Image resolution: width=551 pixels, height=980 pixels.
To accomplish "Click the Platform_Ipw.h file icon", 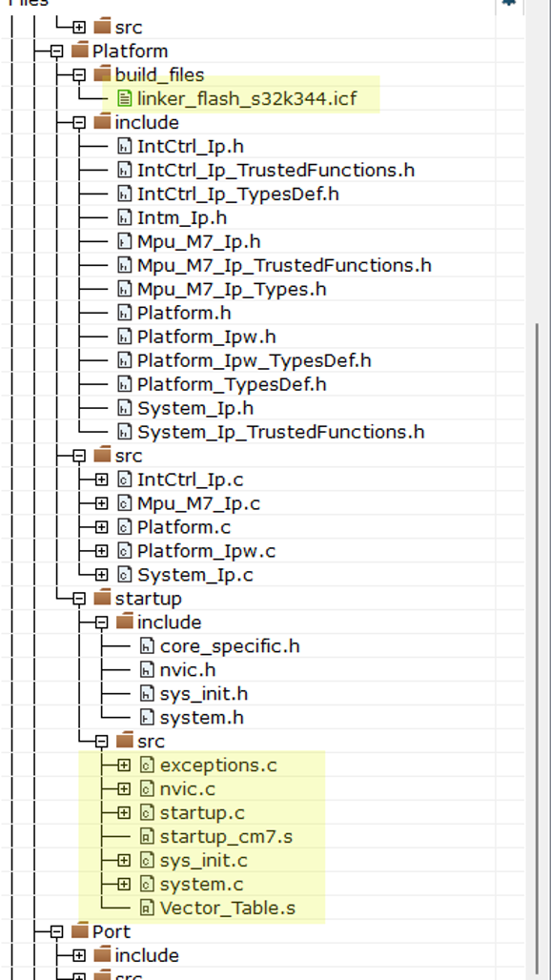I will click(x=125, y=337).
